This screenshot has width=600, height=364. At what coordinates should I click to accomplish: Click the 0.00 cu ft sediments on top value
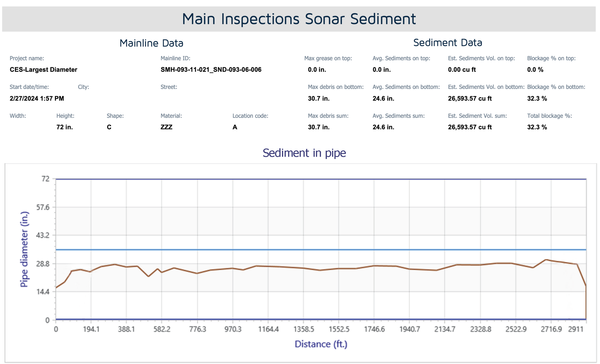coord(462,70)
